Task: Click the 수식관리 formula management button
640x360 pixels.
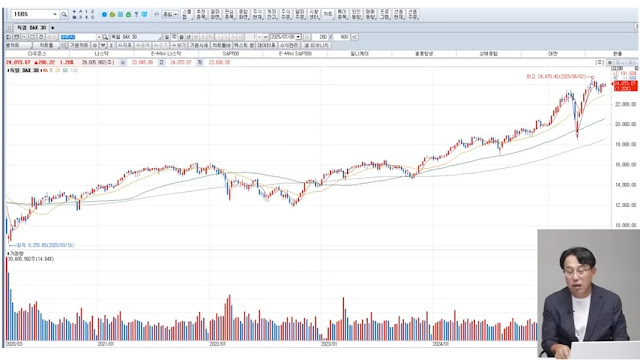Action: click(289, 45)
